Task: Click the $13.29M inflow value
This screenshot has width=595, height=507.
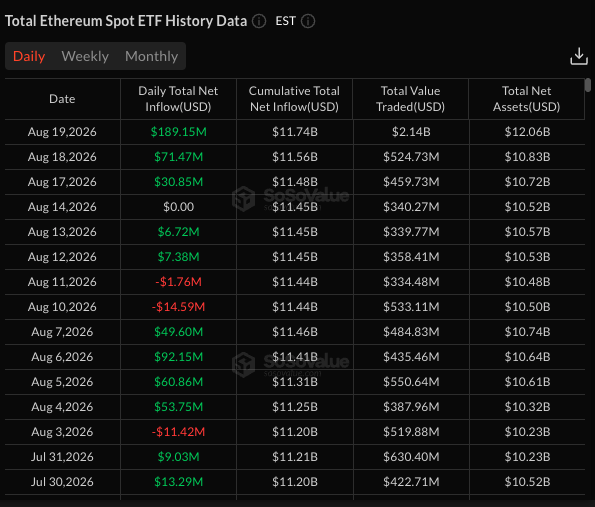Action: pyautogui.click(x=178, y=483)
